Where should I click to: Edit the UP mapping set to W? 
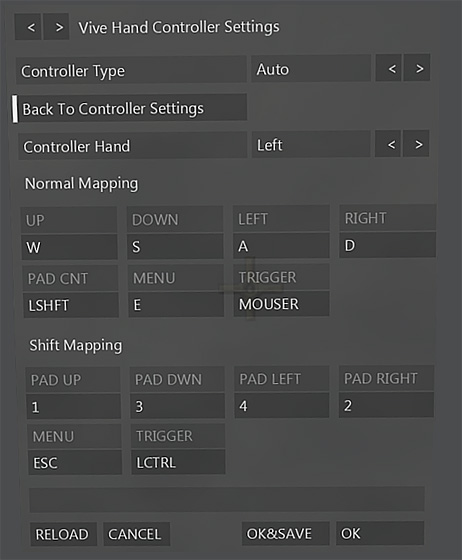point(70,247)
